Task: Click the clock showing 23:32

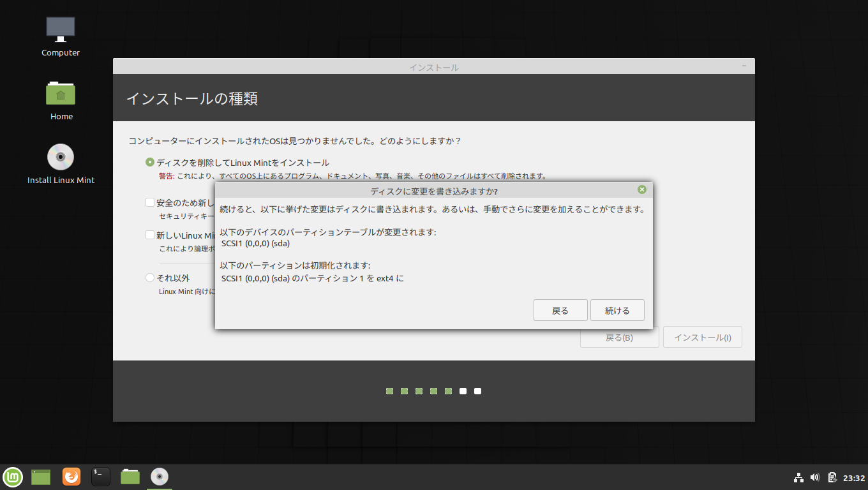Action: pyautogui.click(x=854, y=477)
